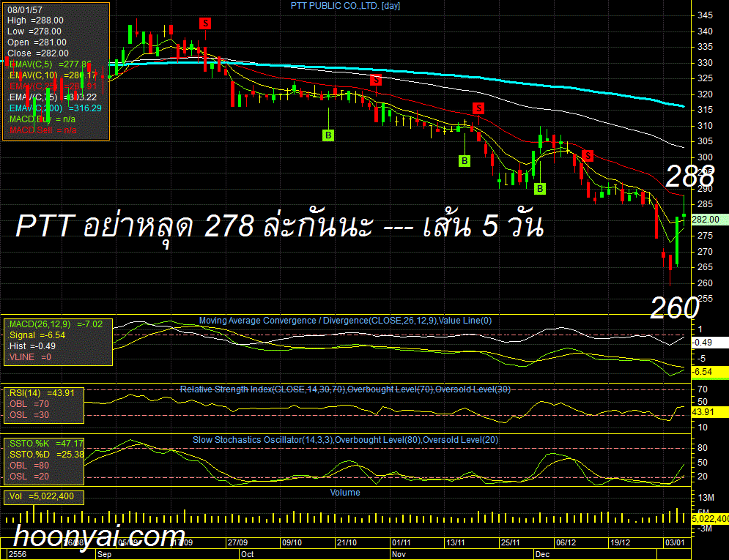The width and height of the screenshot is (729, 560).
Task: Click the 315 price axis label
Action: [x=706, y=110]
